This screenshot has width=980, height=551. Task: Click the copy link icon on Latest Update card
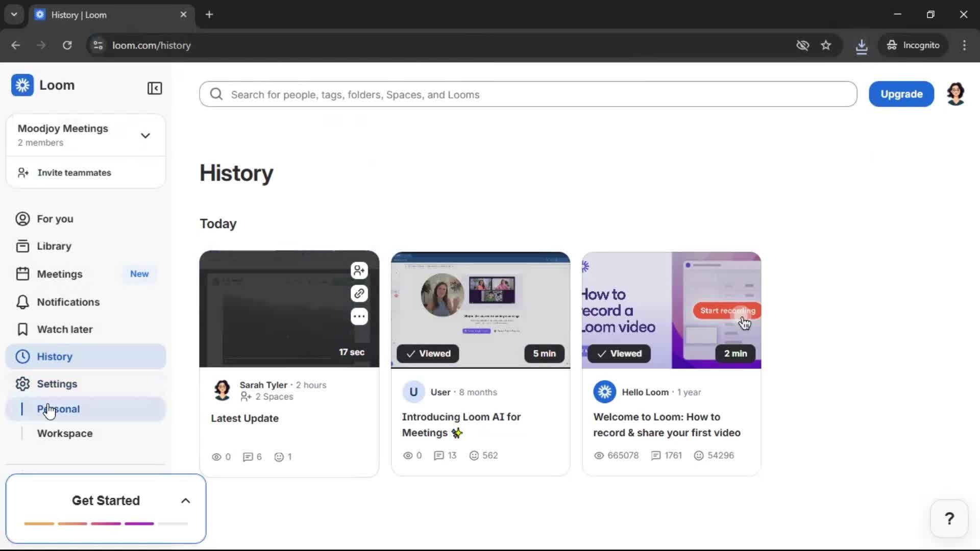point(359,293)
